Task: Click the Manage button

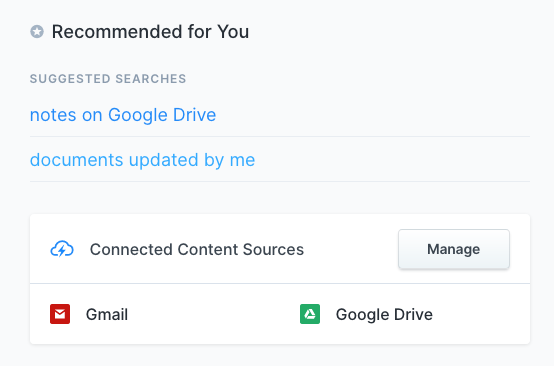Action: click(454, 249)
